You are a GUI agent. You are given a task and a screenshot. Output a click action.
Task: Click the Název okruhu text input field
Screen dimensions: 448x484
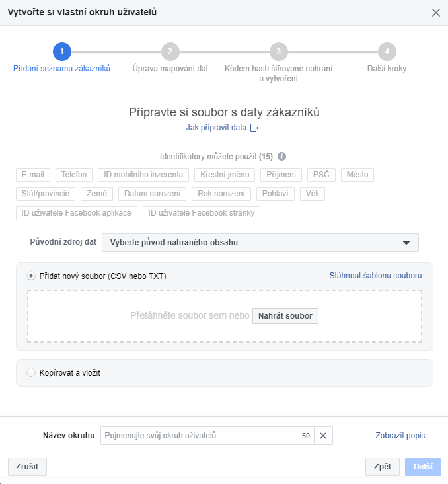(207, 436)
